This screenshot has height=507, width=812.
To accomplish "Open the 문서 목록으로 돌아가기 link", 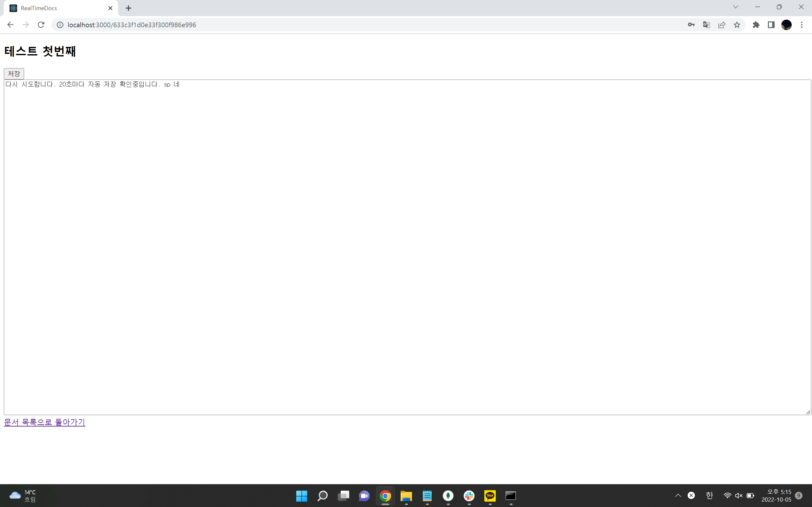I will point(44,422).
